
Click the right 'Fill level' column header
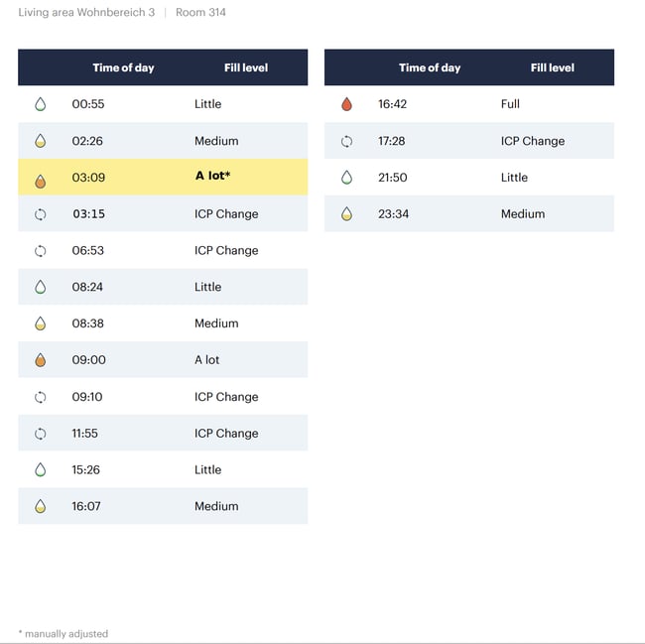tap(553, 67)
